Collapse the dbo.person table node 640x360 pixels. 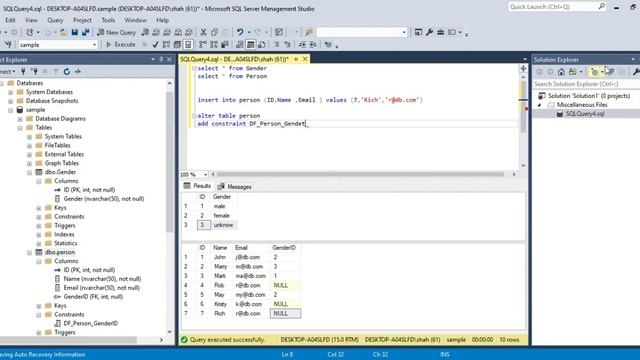pos(29,253)
